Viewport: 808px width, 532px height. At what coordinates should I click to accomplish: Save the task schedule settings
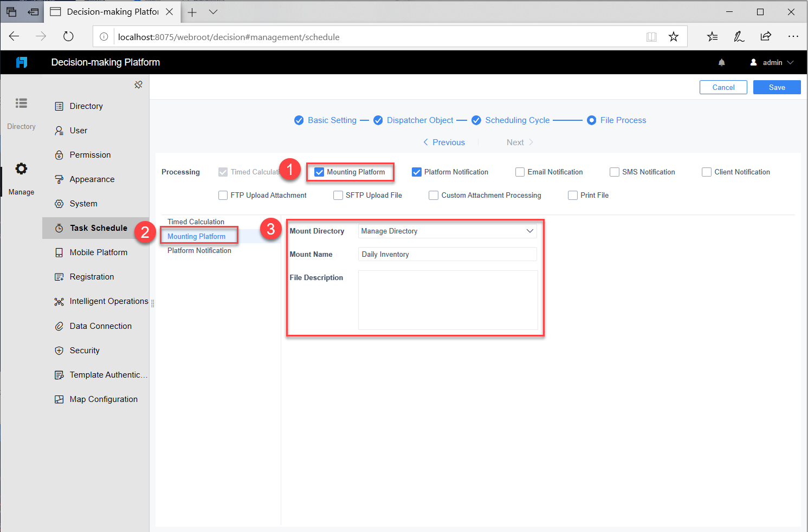click(x=777, y=87)
